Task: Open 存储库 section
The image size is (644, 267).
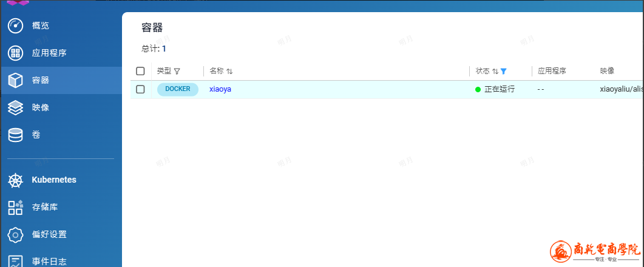Action: click(x=45, y=207)
